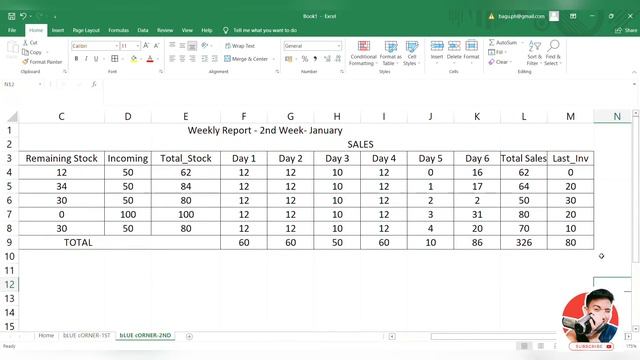Image resolution: width=640 pixels, height=360 pixels.
Task: Open the orientation tool
Action: [x=205, y=45]
